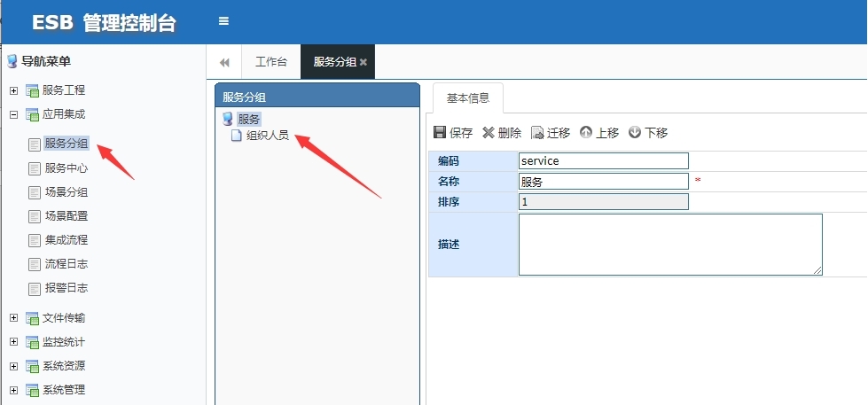This screenshot has height=405, width=868.
Task: Open 场景配置 menu item
Action: (x=66, y=216)
